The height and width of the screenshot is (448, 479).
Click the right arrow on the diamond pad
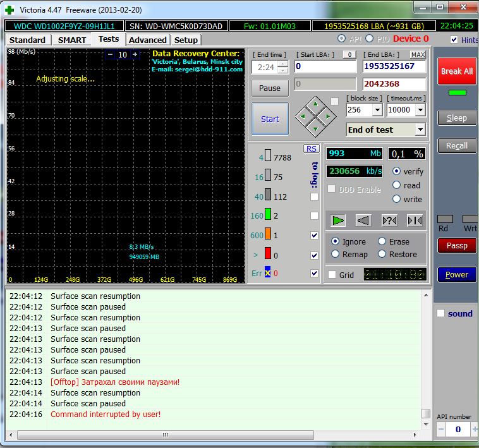click(327, 116)
